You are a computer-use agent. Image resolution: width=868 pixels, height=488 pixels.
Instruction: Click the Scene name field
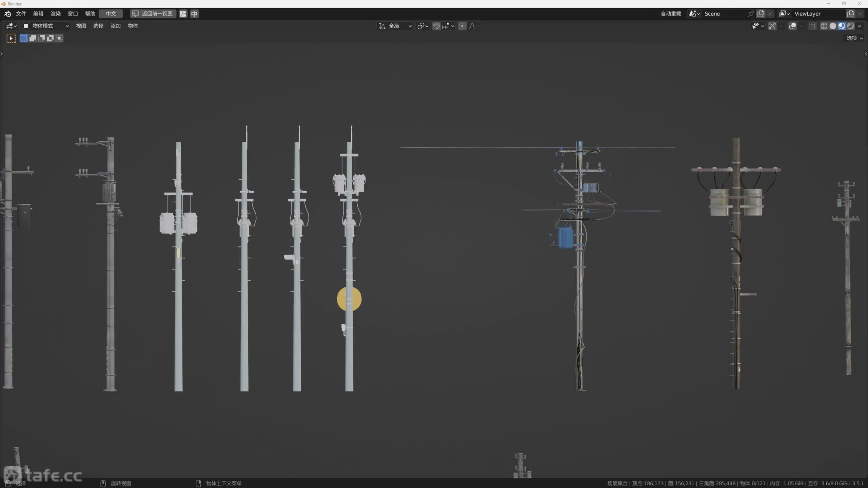click(x=724, y=14)
